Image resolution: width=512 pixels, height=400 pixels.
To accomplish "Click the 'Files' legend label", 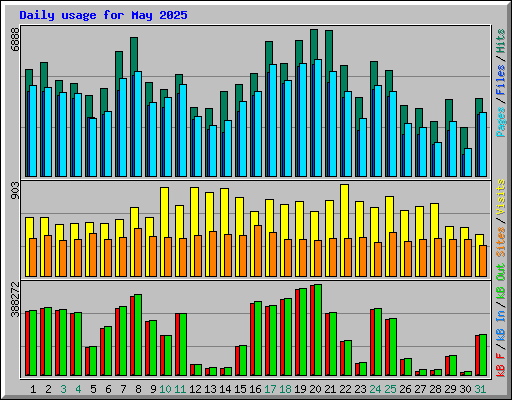I will (501, 80).
